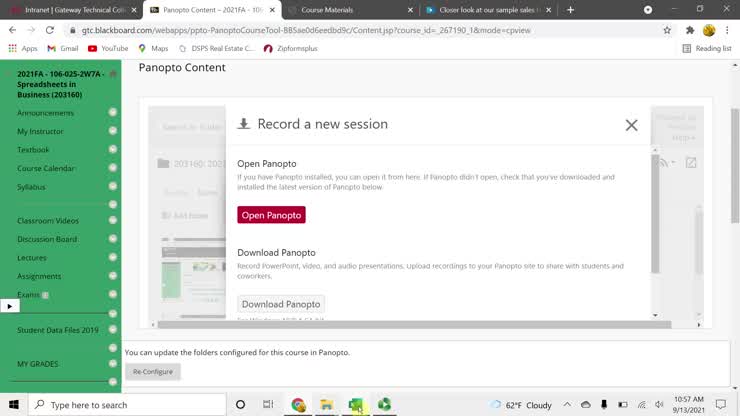Expand options chevron next to Syllabus
Screen dimensions: 740x416
(x=113, y=187)
